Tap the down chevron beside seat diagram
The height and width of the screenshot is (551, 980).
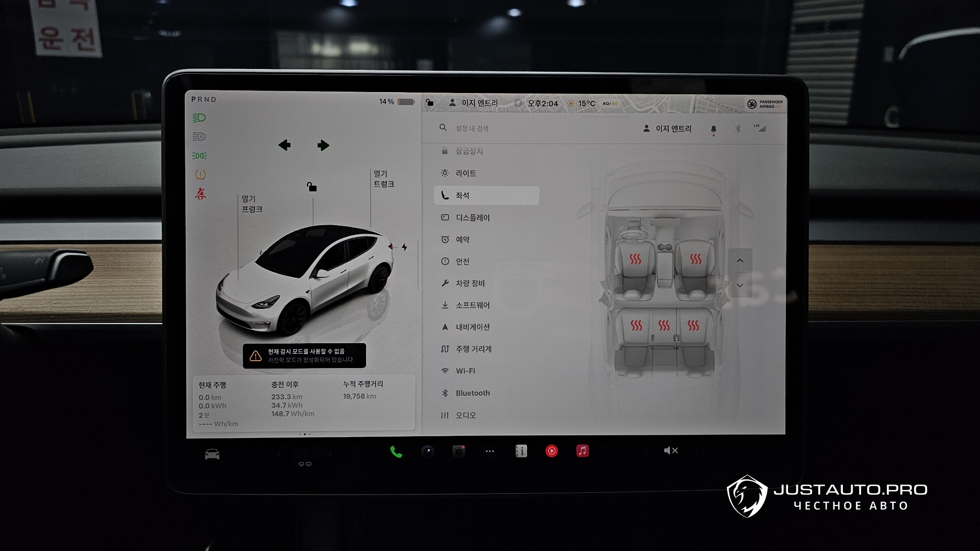pyautogui.click(x=740, y=285)
